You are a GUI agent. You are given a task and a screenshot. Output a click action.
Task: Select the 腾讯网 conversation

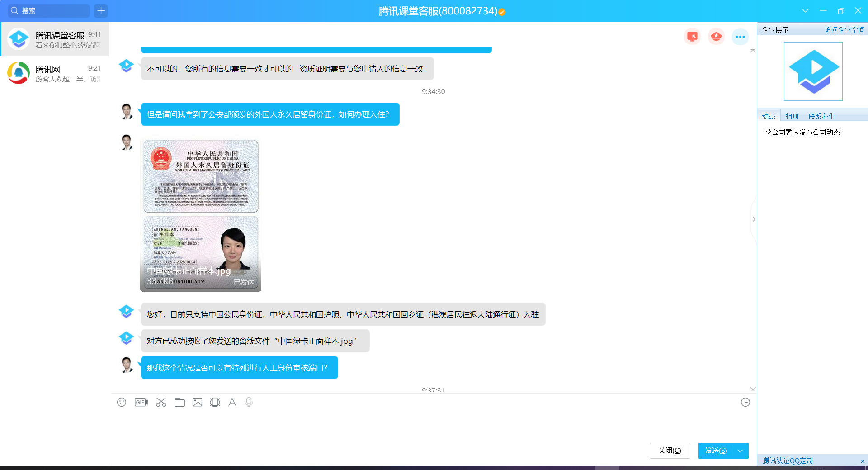pyautogui.click(x=55, y=73)
